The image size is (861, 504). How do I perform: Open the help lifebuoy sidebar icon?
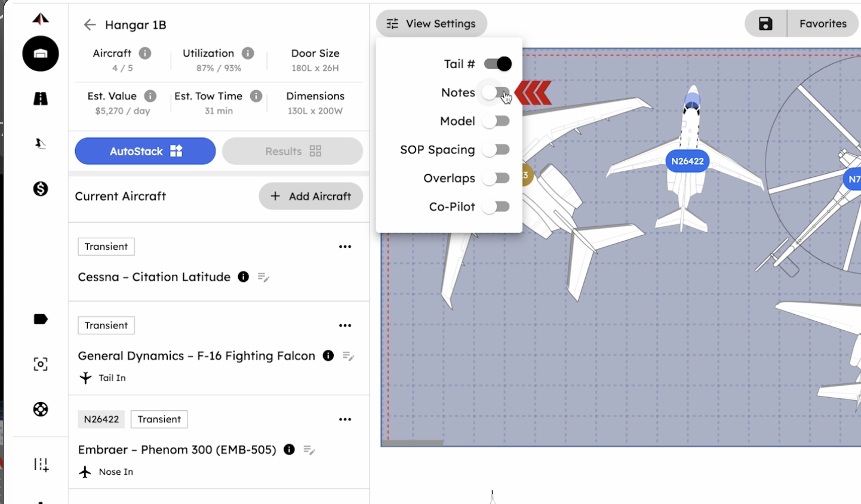(41, 409)
